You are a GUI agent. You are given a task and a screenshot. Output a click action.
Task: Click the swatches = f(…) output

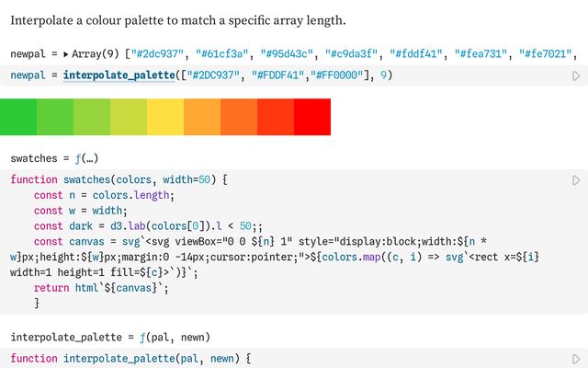54,158
